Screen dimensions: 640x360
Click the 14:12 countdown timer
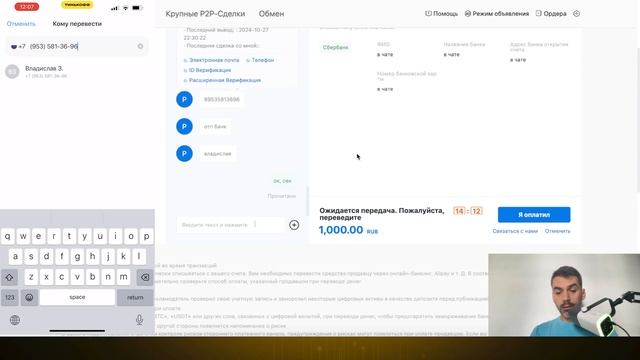click(x=468, y=211)
